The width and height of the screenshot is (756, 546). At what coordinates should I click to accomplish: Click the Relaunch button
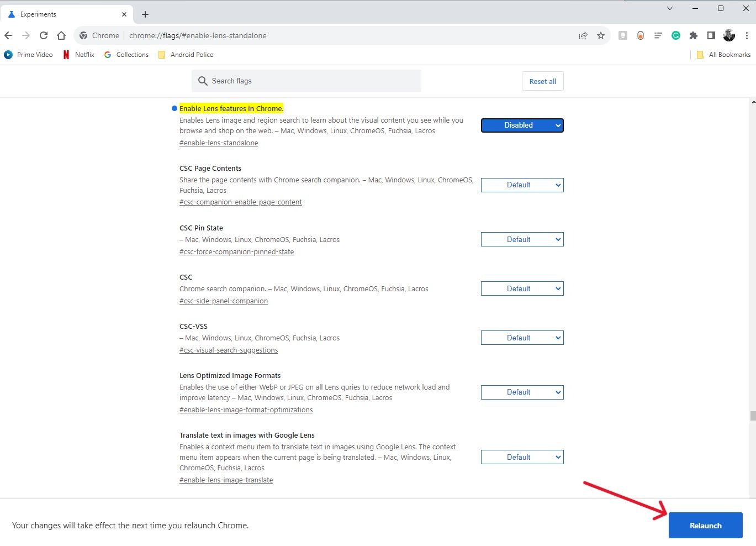click(705, 525)
